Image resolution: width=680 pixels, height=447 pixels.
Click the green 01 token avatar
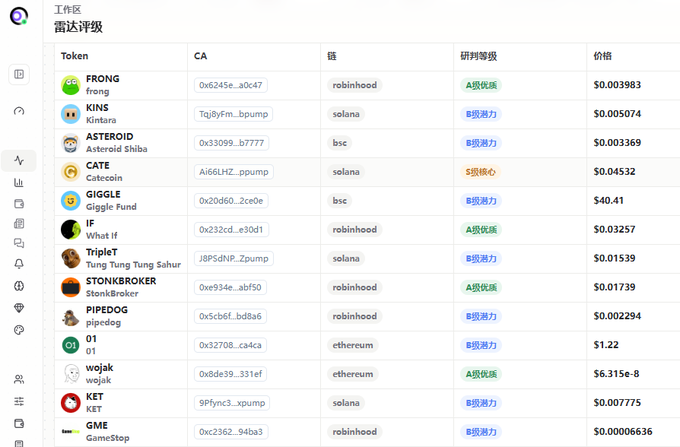(71, 345)
